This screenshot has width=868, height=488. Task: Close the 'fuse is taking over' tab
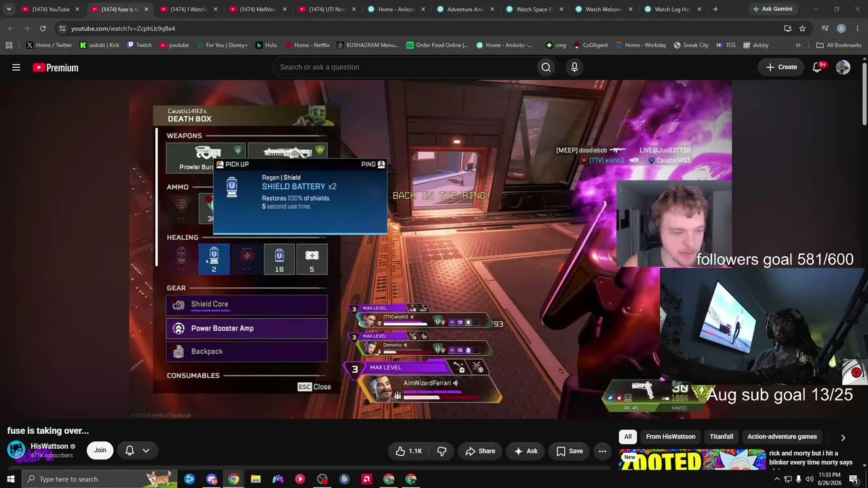(146, 9)
